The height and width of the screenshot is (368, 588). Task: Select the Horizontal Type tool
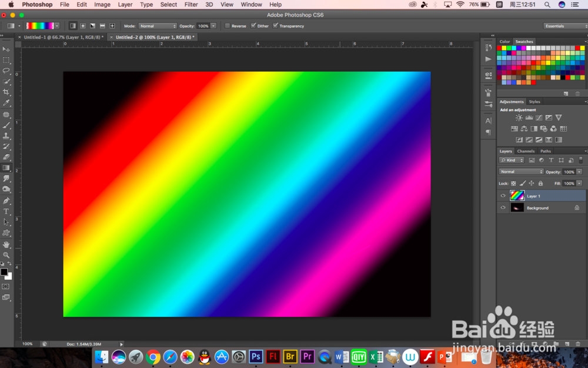pyautogui.click(x=6, y=211)
